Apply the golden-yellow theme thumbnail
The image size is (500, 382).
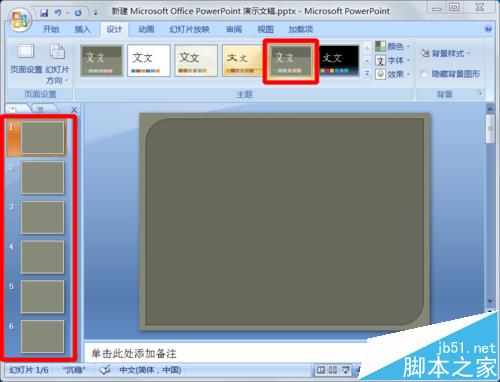click(243, 60)
